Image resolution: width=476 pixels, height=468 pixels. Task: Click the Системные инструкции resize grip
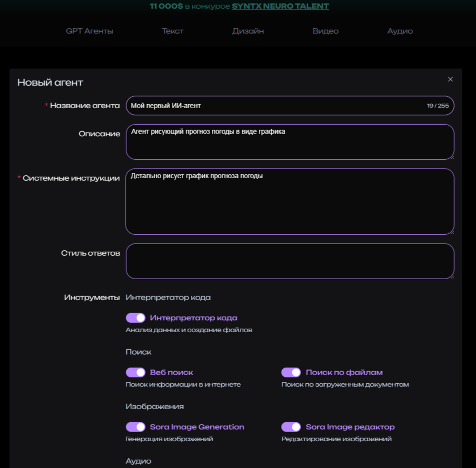pyautogui.click(x=452, y=232)
